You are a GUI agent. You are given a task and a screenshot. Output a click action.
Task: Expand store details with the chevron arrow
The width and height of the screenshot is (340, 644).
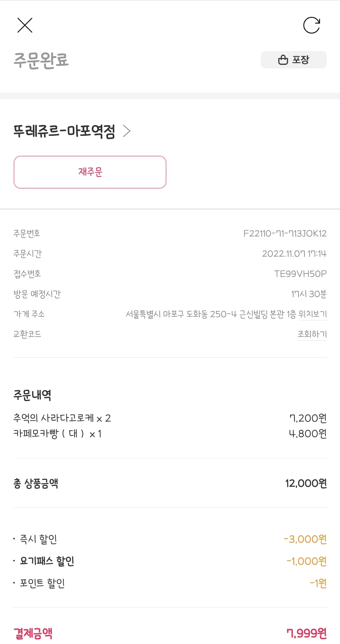coord(127,131)
